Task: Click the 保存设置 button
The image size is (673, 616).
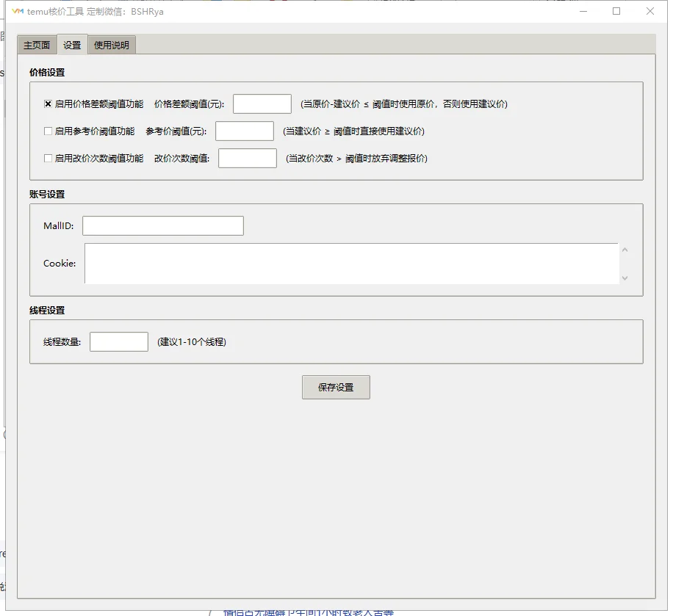Action: point(335,387)
